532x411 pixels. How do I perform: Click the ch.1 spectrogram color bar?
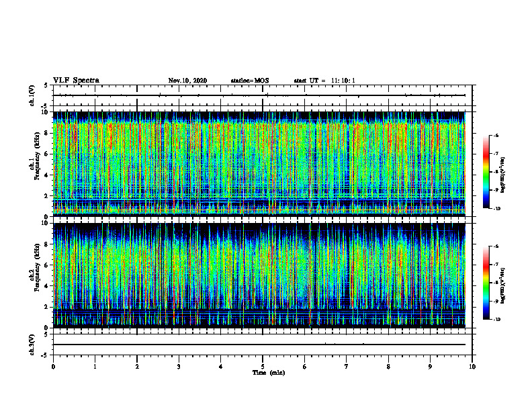coord(486,172)
